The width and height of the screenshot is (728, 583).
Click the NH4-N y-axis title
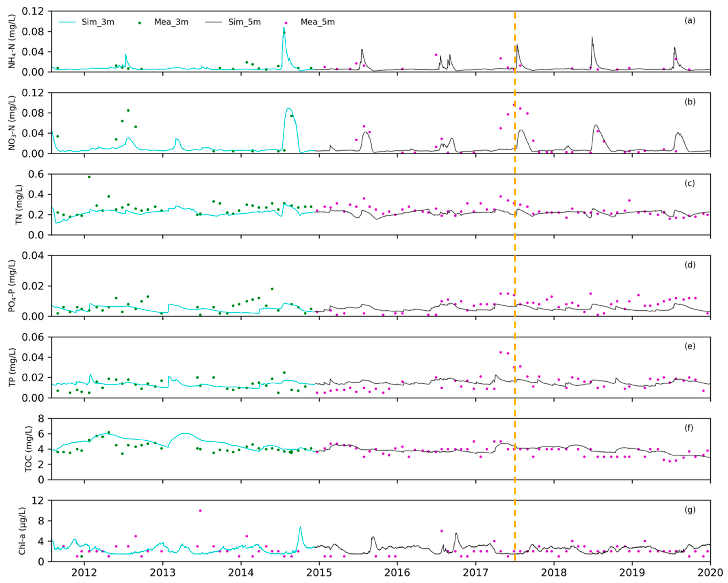12,41
